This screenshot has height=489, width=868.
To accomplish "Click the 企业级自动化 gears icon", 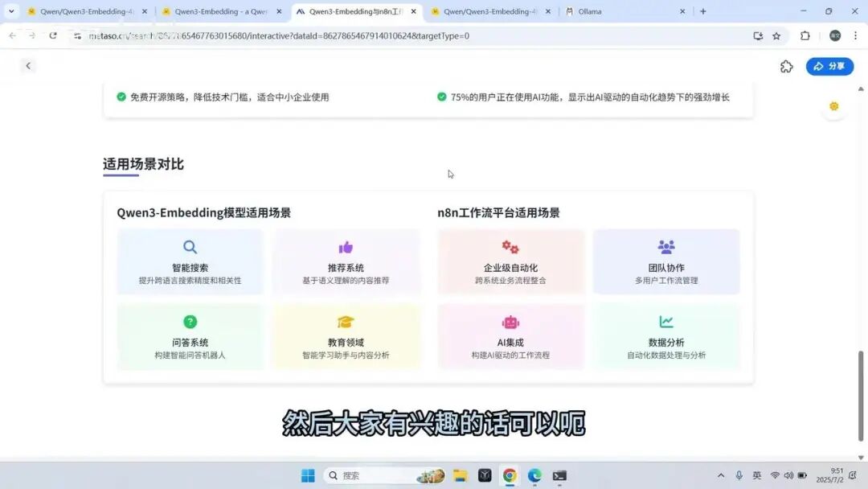I will tap(510, 247).
